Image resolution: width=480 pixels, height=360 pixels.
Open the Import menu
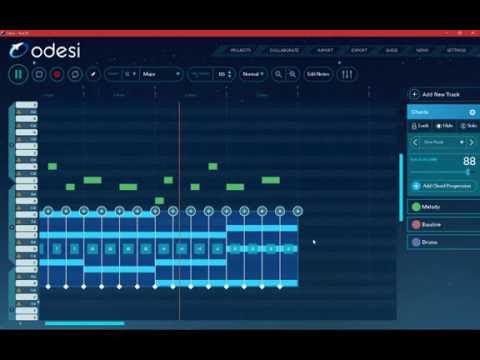pos(325,50)
